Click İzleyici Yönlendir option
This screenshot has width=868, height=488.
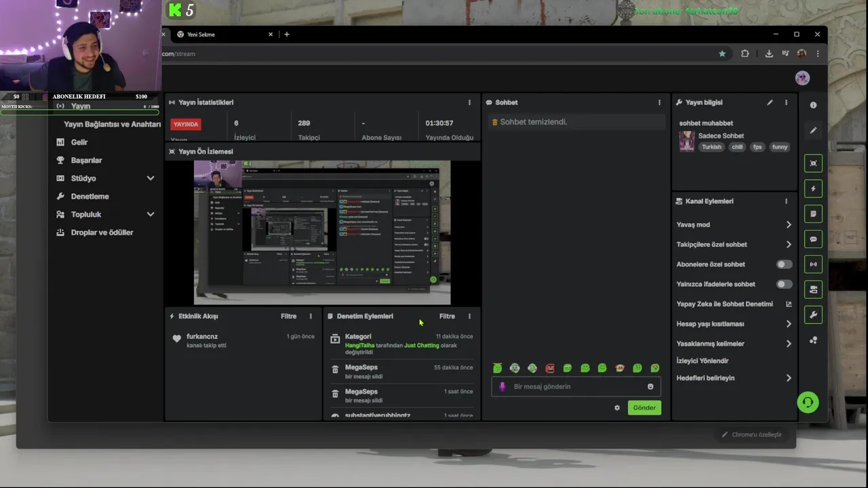703,361
